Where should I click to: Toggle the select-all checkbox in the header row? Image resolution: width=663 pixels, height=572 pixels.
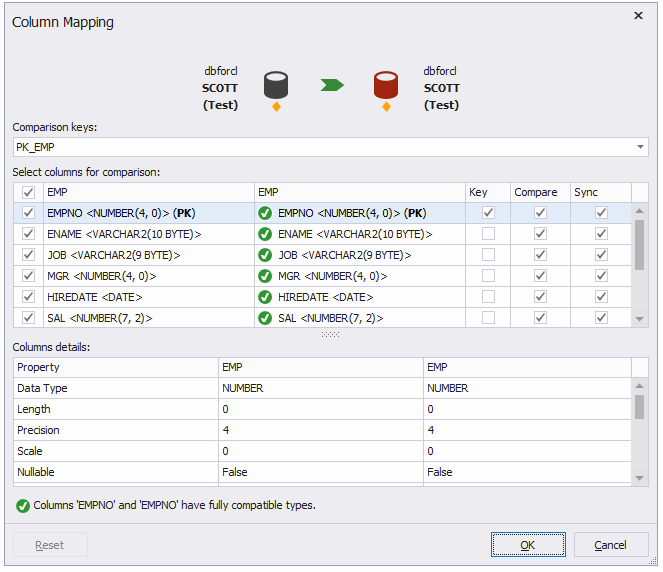coord(28,192)
